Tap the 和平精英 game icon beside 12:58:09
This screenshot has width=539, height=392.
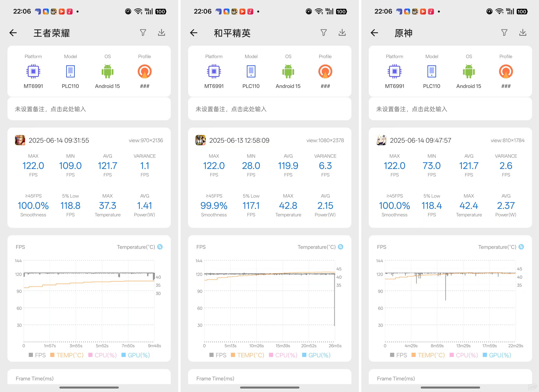coord(201,140)
